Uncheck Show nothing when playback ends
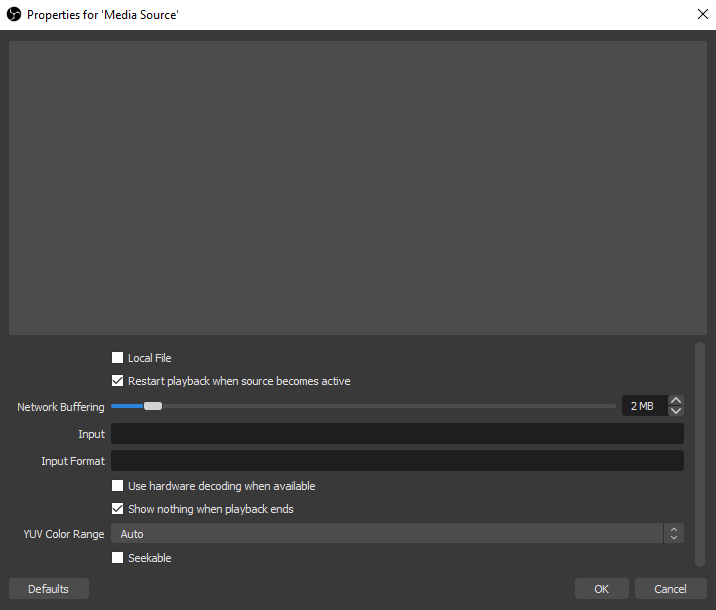The image size is (716, 610). click(x=118, y=509)
